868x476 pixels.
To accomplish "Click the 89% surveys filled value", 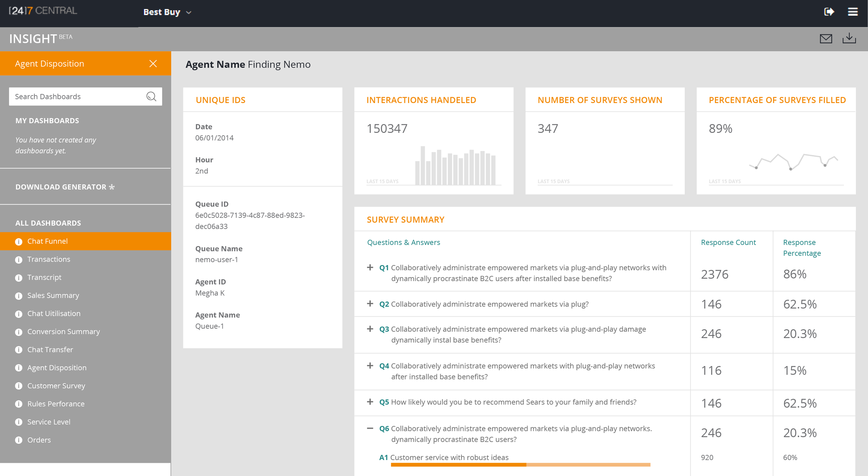I will click(720, 128).
